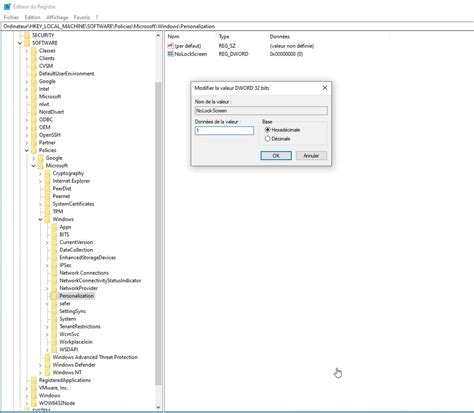
Task: Select the EnhancedStorageDevices key
Action: click(88, 257)
